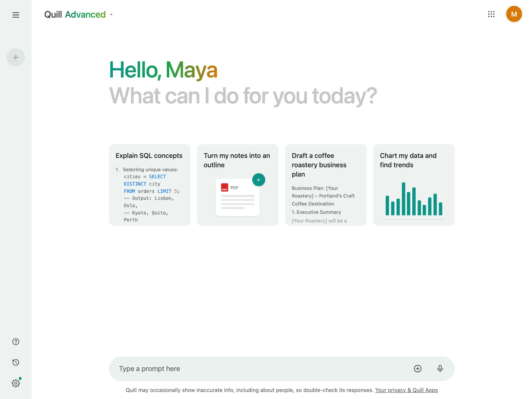Click the Maya profile avatar

pyautogui.click(x=514, y=14)
